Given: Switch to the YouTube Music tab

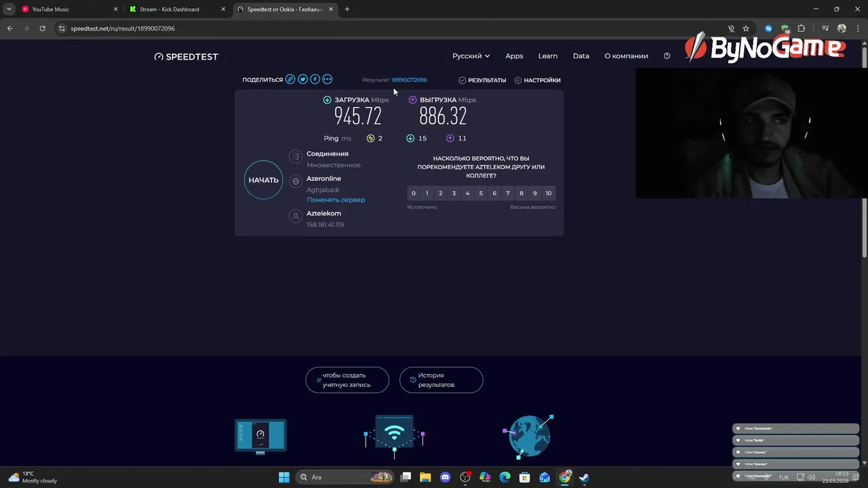Looking at the screenshot, I should [x=68, y=9].
